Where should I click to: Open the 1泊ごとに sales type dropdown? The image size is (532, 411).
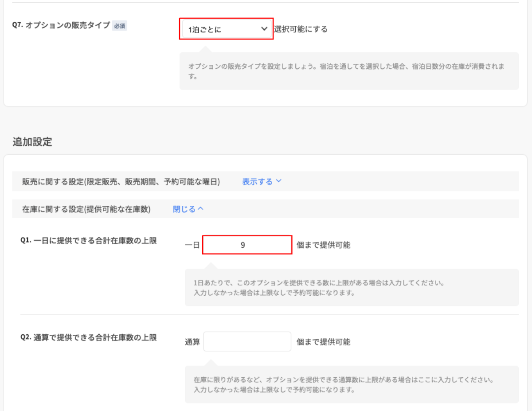[x=222, y=29]
